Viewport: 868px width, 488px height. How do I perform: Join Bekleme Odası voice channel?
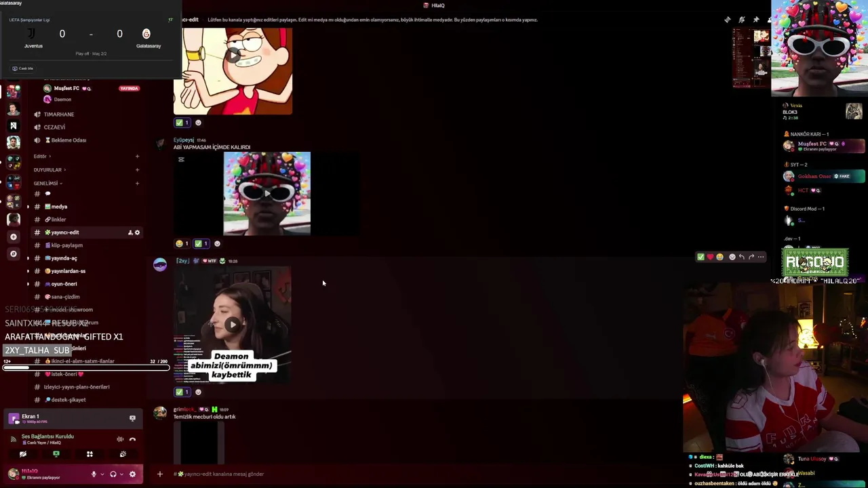[87, 140]
